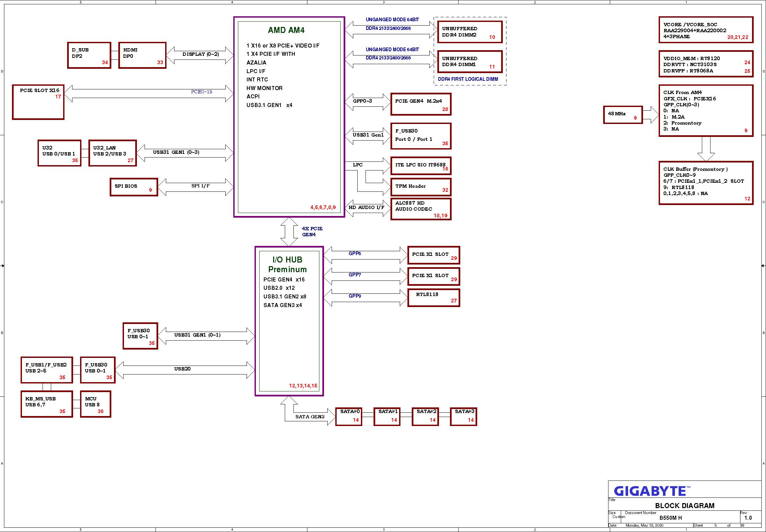This screenshot has width=766, height=532.
Task: Click the "B550M H" document number
Action: [671, 518]
